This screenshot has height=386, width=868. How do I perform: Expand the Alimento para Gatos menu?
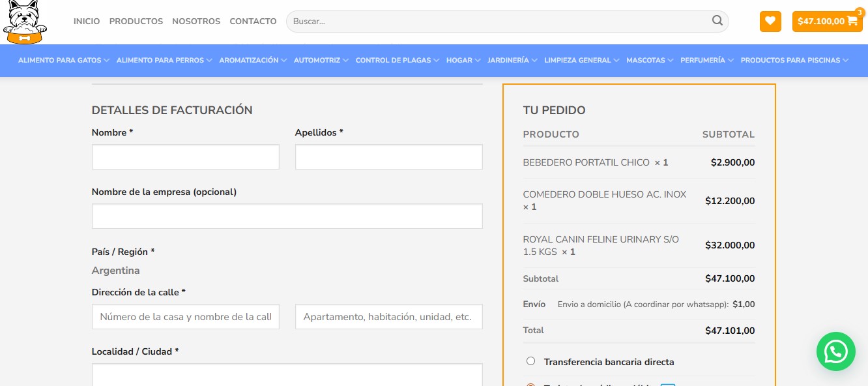[63, 60]
